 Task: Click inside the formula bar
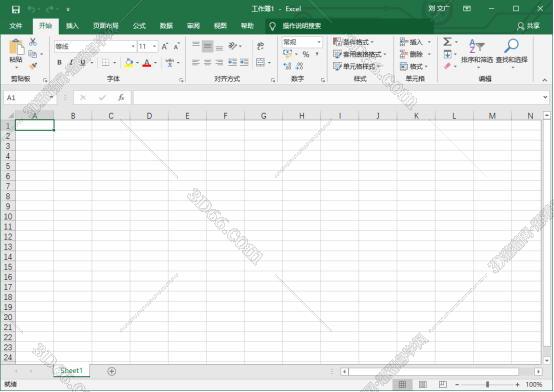coord(337,98)
